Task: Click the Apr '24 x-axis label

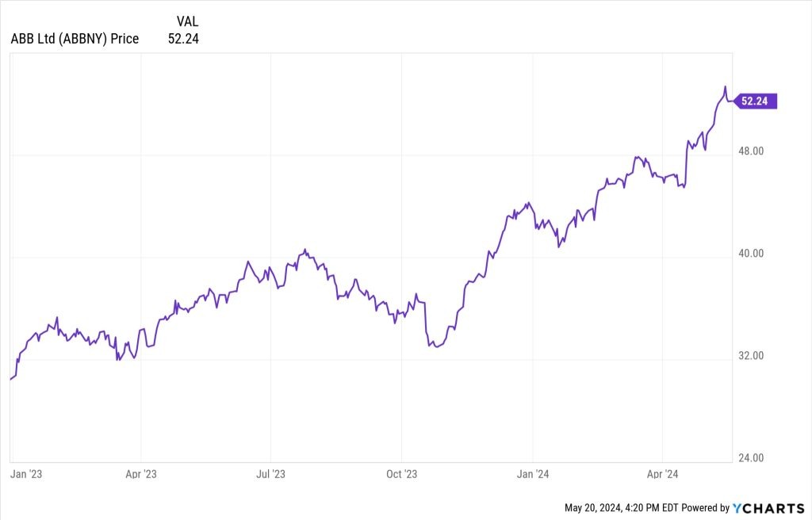Action: [x=662, y=474]
